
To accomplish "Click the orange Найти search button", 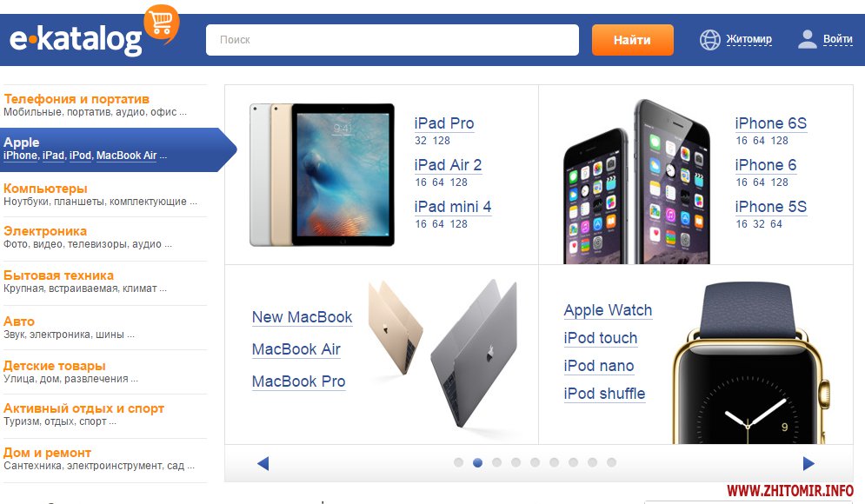I will point(633,40).
